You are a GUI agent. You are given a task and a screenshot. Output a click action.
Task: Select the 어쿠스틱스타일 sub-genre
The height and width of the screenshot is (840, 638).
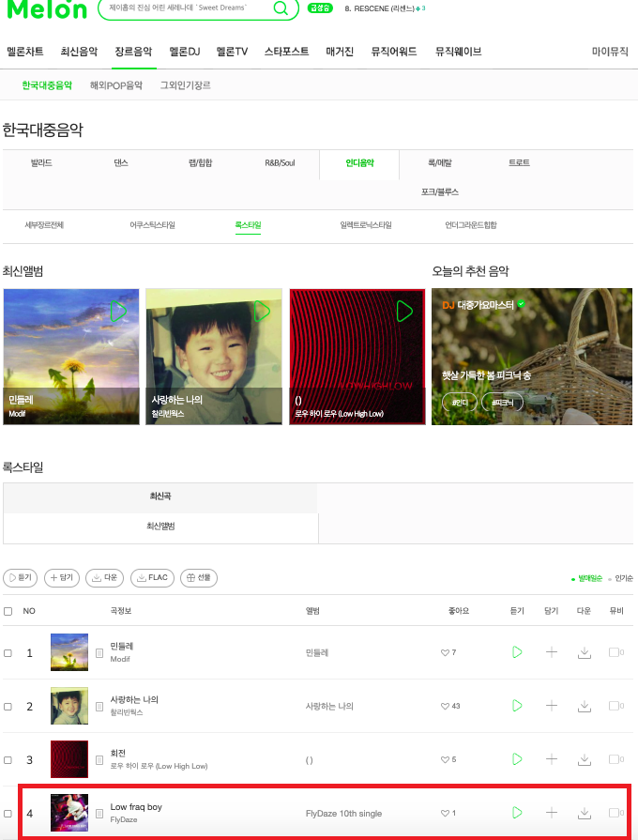[x=153, y=225]
